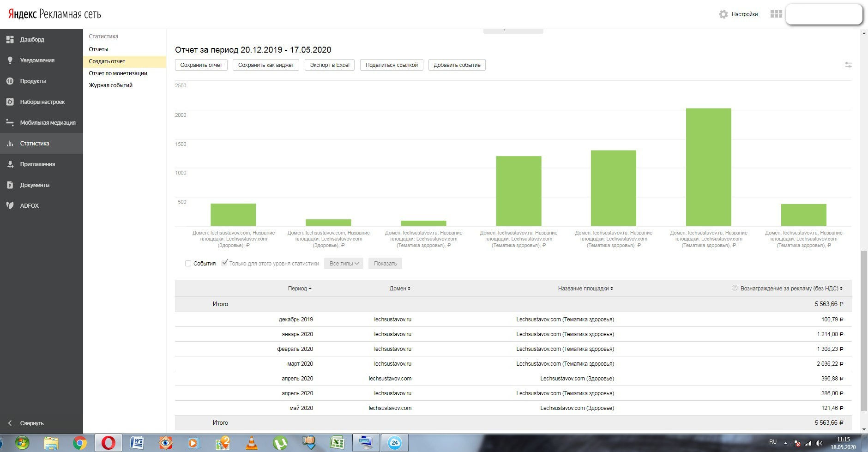Click 'декабрь 2019' period cell

click(296, 319)
